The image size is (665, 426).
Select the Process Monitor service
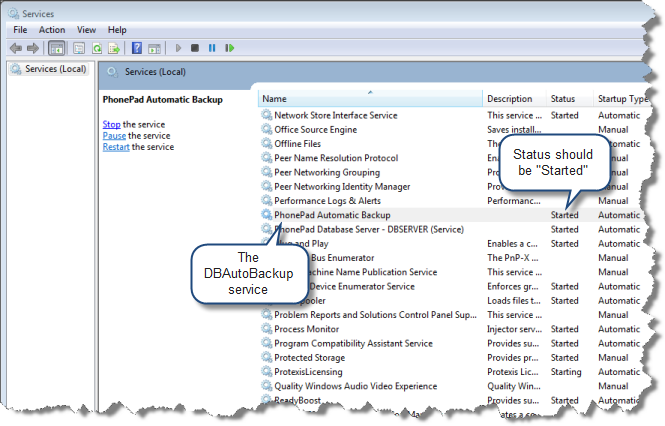306,329
